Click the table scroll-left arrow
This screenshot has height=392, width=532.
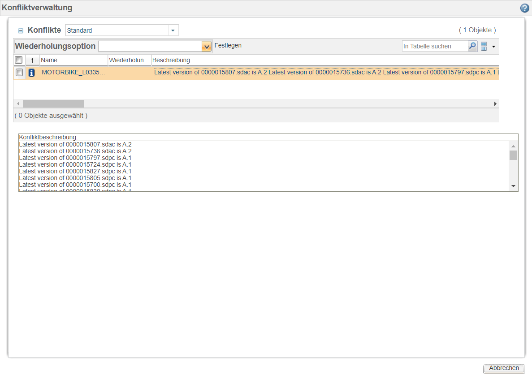click(x=18, y=103)
